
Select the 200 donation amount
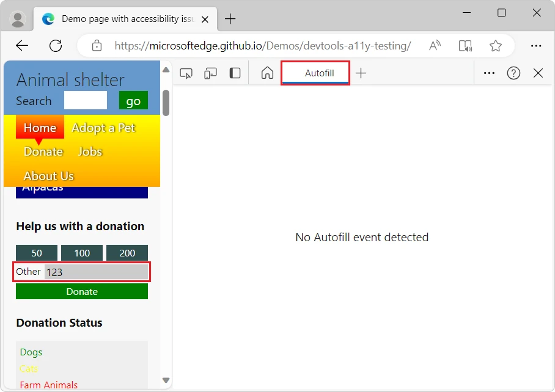coord(127,253)
